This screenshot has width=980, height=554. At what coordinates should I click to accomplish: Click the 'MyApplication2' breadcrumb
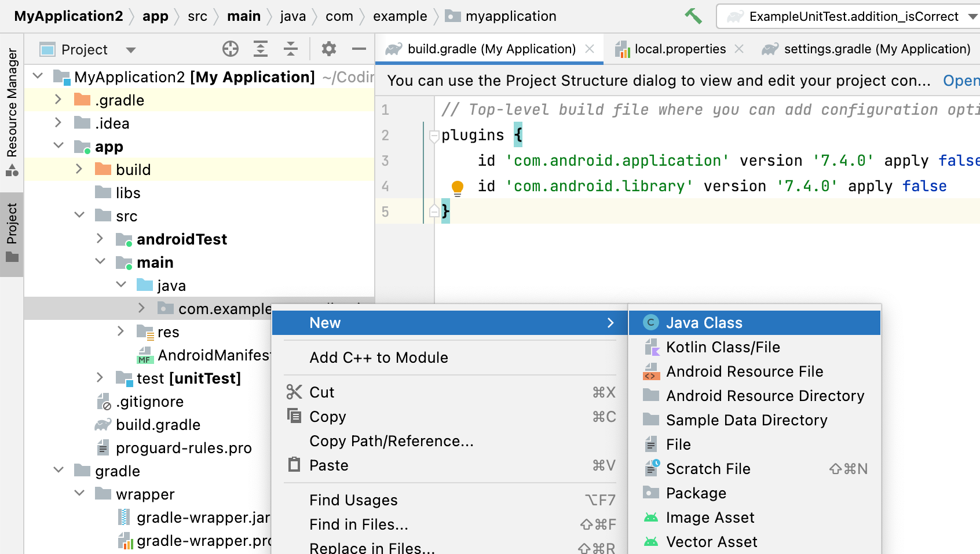68,16
